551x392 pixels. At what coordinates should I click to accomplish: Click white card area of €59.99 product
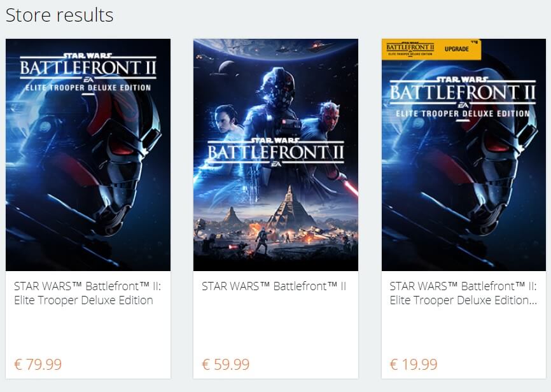pos(275,325)
